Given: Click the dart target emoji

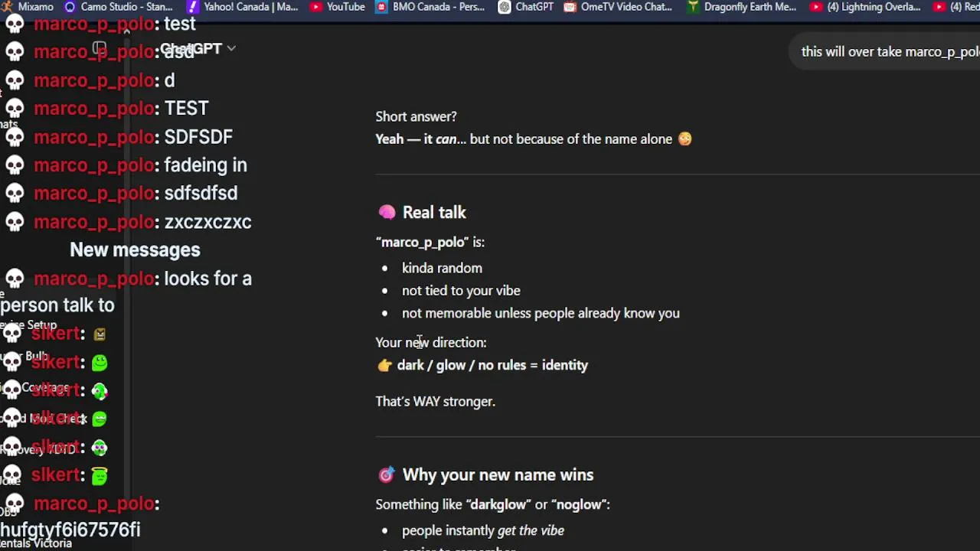Looking at the screenshot, I should 387,474.
